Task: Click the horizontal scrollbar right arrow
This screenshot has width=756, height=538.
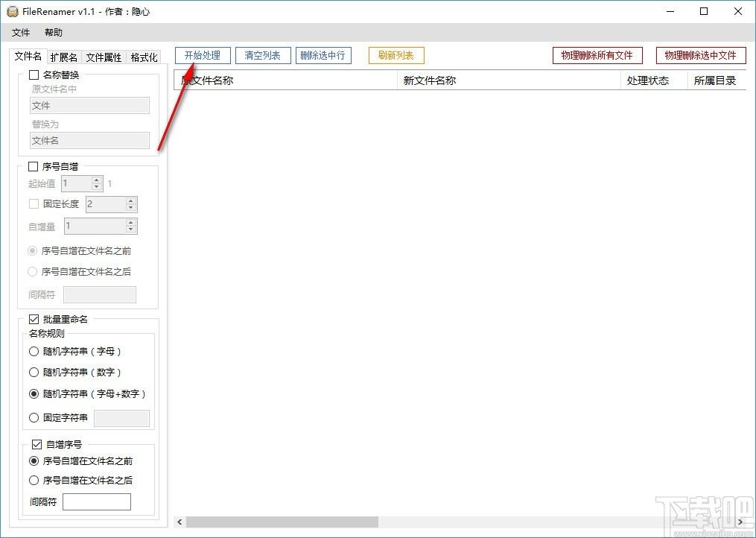Action: point(740,522)
